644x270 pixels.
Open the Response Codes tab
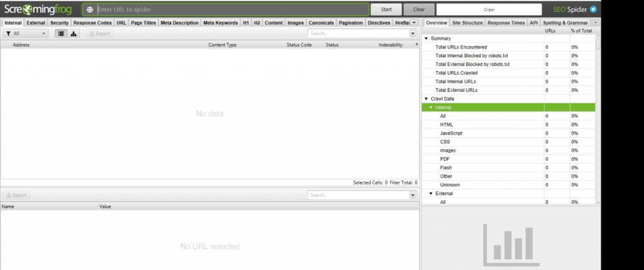(x=92, y=23)
